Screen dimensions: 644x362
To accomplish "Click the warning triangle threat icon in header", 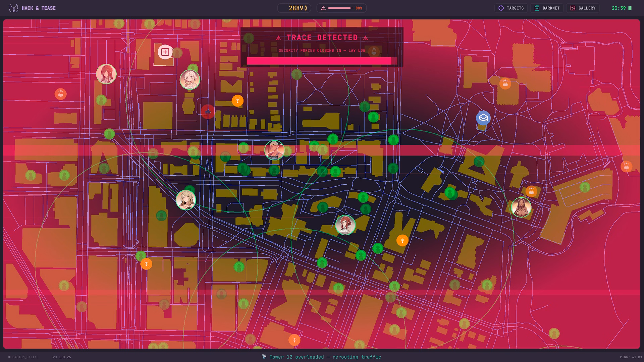I will [x=323, y=8].
